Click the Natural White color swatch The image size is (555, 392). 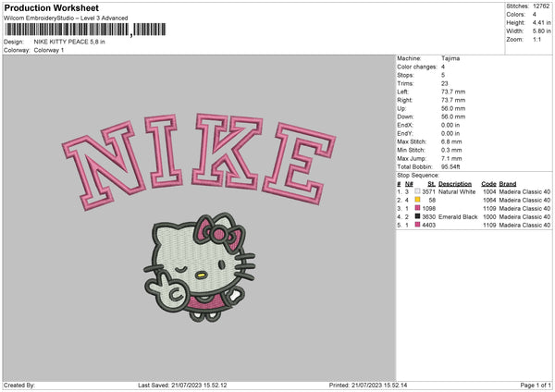point(418,191)
